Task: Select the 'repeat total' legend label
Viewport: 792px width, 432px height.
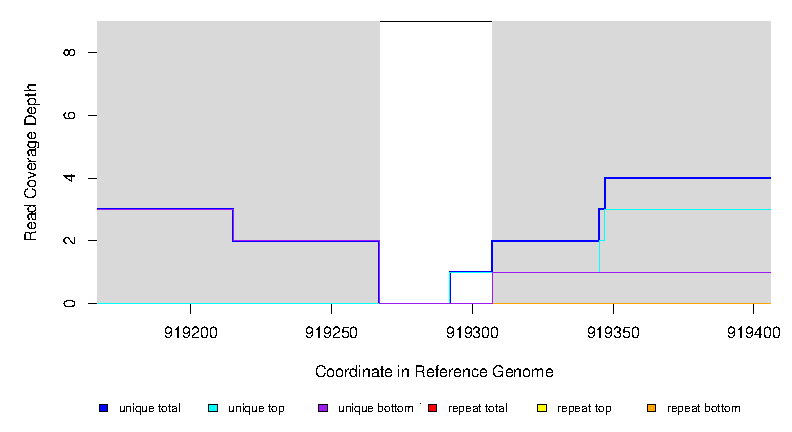Action: coord(478,408)
